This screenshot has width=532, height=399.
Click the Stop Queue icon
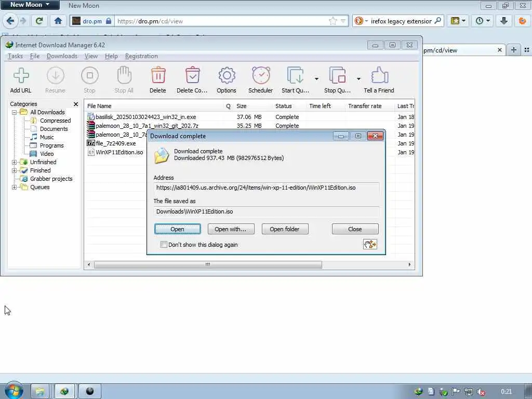337,75
